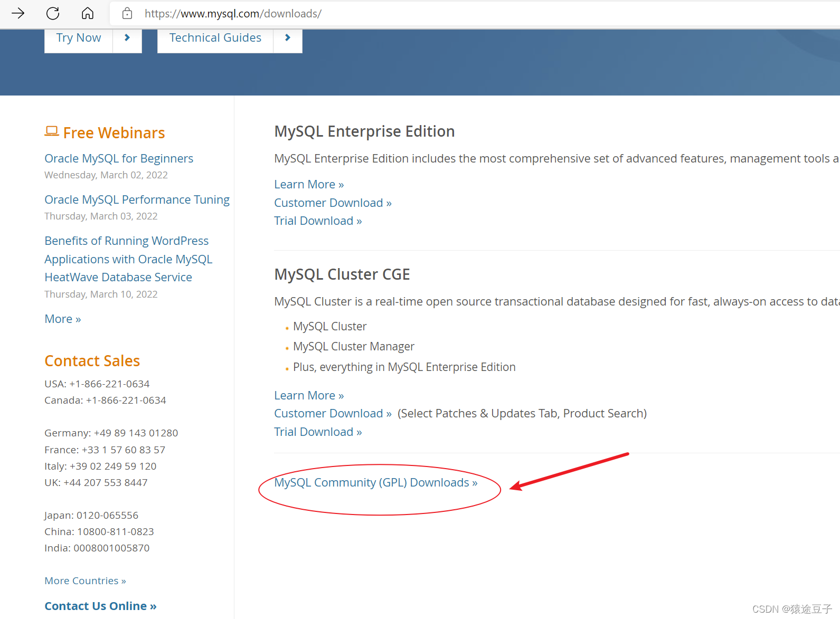This screenshot has width=840, height=619.
Task: Open Oracle MySQL Performance Tuning webinar
Action: (x=137, y=199)
